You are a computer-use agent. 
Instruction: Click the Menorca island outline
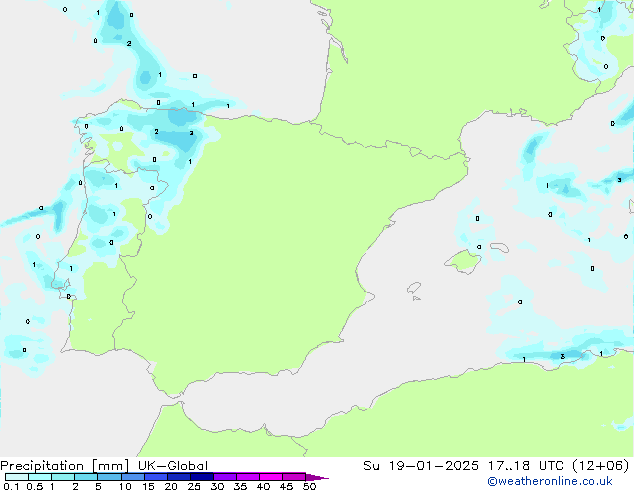499,247
